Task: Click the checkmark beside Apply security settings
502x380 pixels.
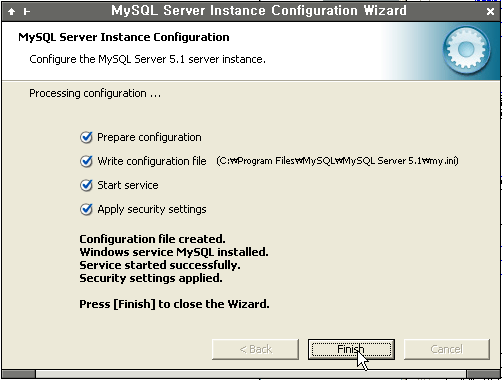Action: pyautogui.click(x=86, y=209)
